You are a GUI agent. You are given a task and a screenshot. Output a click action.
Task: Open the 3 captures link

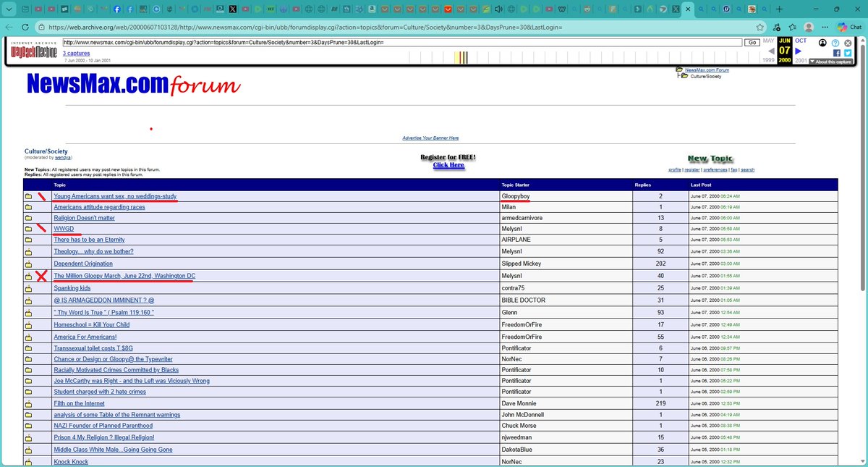[76, 54]
